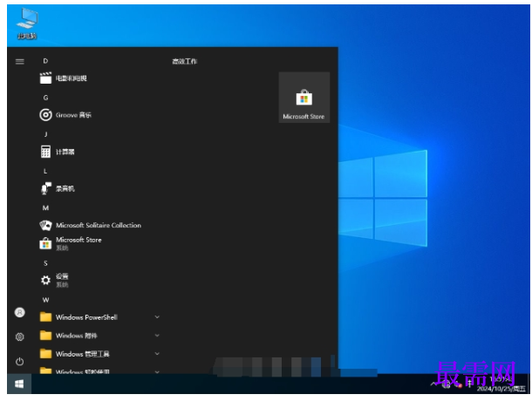This screenshot has height=401, width=532.
Task: Open the Voice Recorder microphone icon
Action: [45, 188]
